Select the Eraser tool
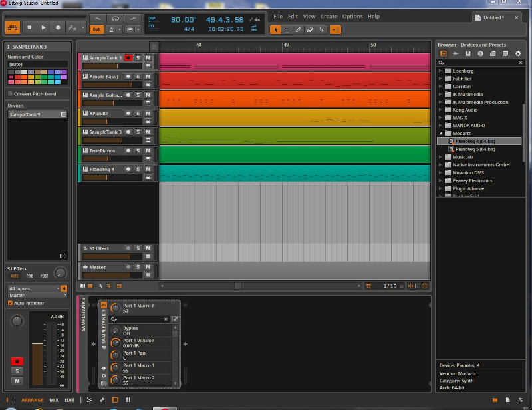The width and height of the screenshot is (532, 410). tap(309, 29)
